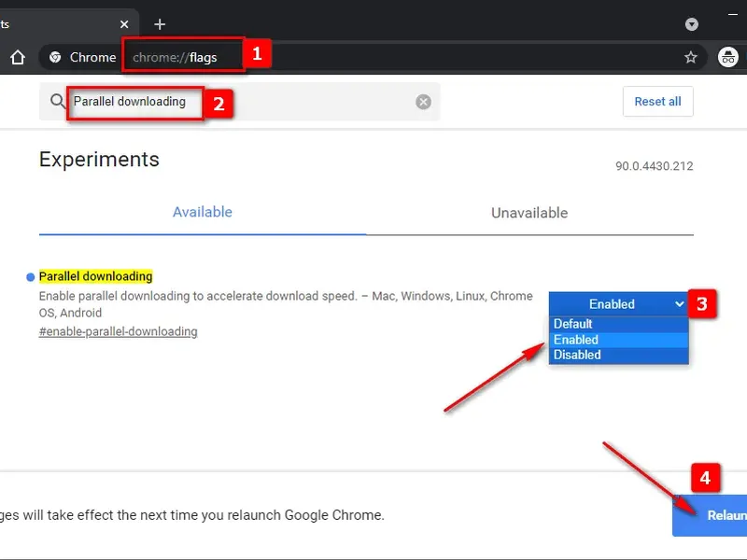
Task: Click the open browser tab on the left
Action: click(x=56, y=23)
